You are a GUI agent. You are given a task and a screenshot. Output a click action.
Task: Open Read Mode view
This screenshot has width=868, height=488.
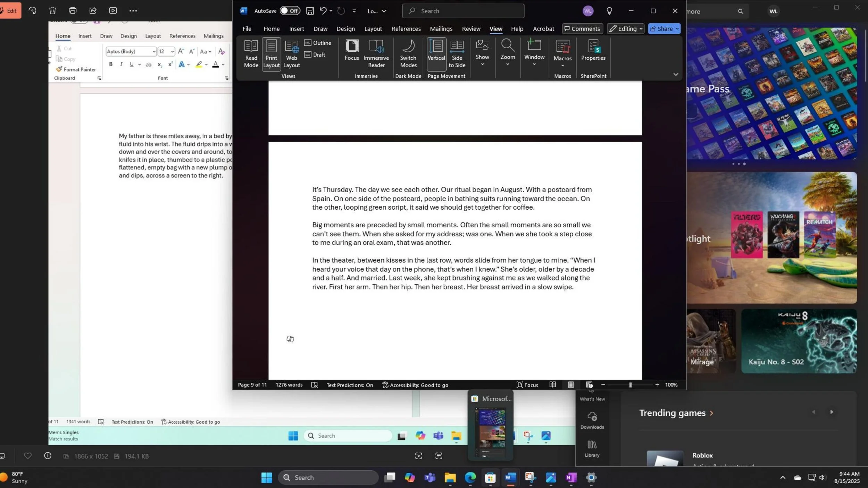click(251, 54)
